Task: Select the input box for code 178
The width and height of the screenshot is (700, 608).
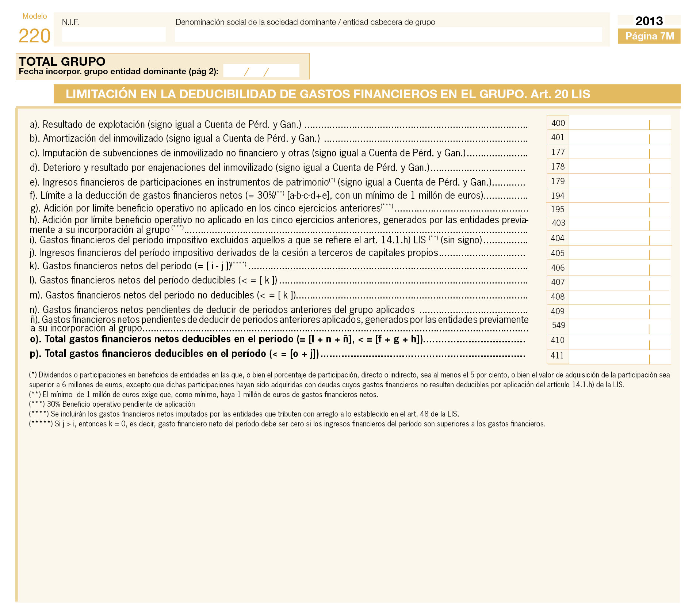Action: pos(620,166)
